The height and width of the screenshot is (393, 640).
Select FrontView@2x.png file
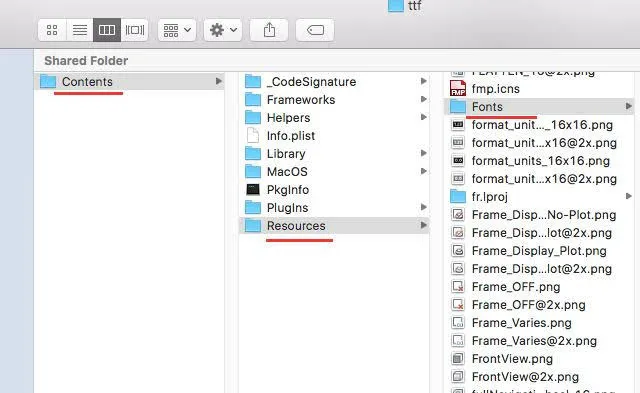click(539, 376)
